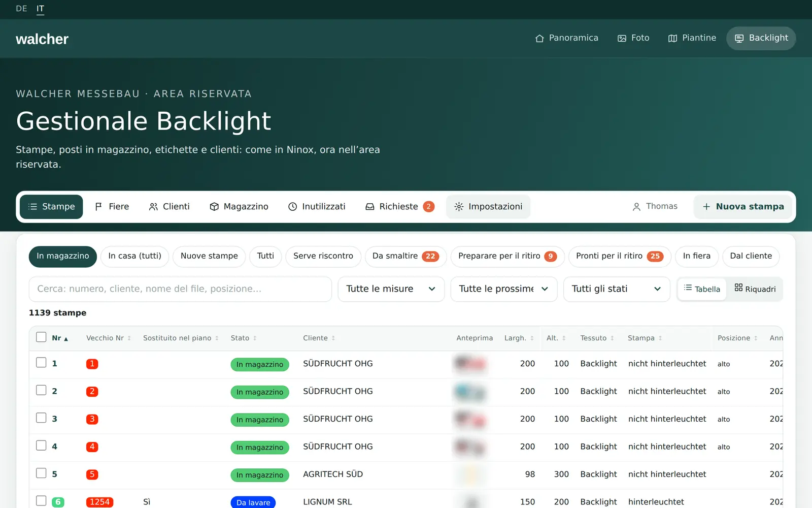The height and width of the screenshot is (508, 812).
Task: Select the Pronti per il ritiro filter
Action: [x=620, y=257]
